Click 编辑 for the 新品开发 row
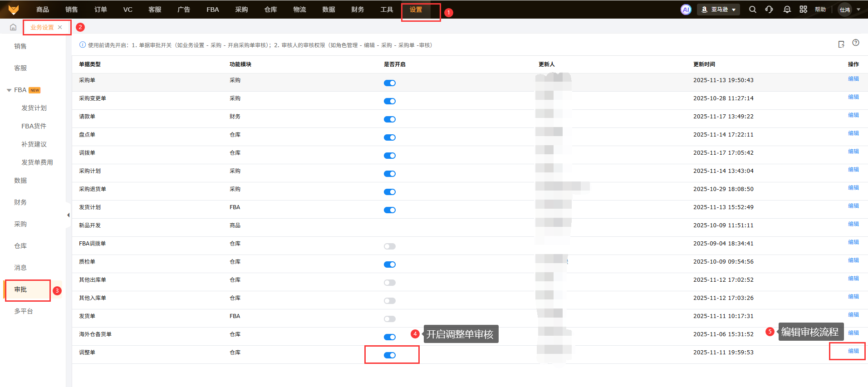 (x=853, y=224)
